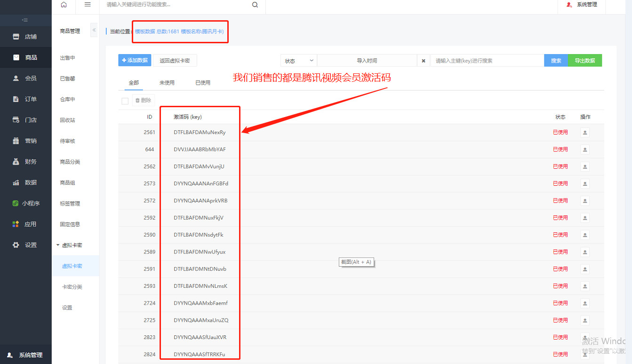Open 待审核 in the product submenu

(x=67, y=141)
